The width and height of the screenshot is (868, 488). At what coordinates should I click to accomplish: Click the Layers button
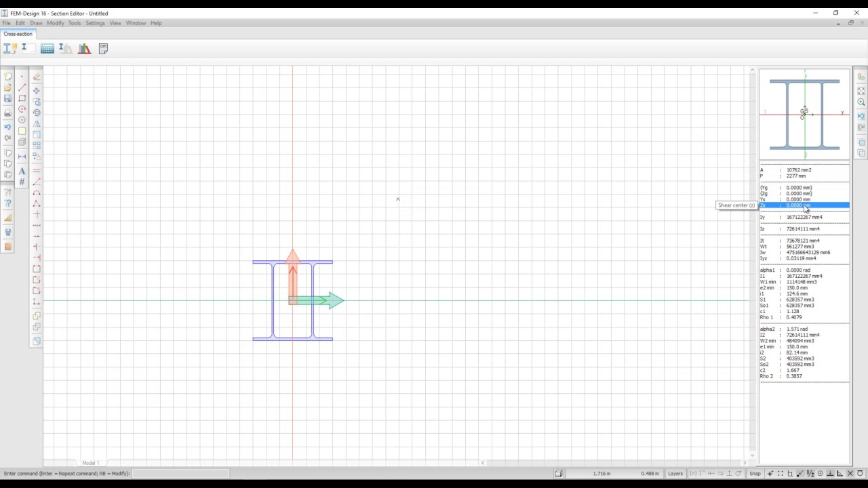click(675, 473)
